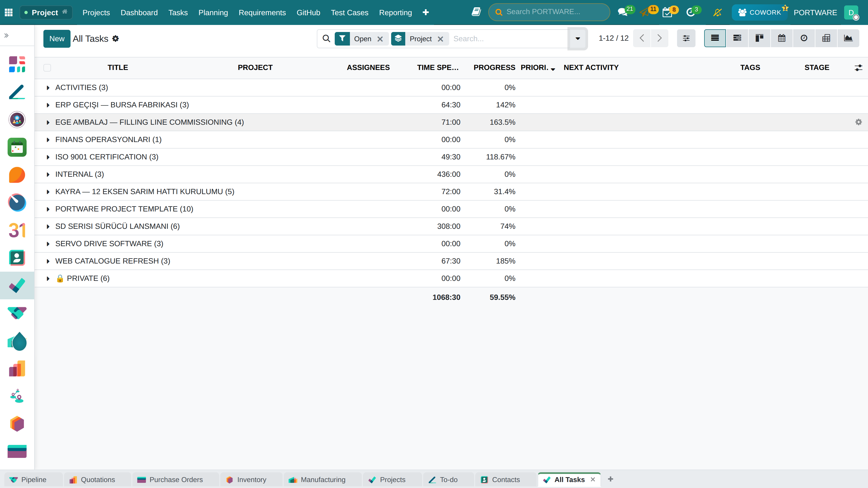Expand the INTERNAL (3) group
The image size is (868, 488).
(48, 174)
